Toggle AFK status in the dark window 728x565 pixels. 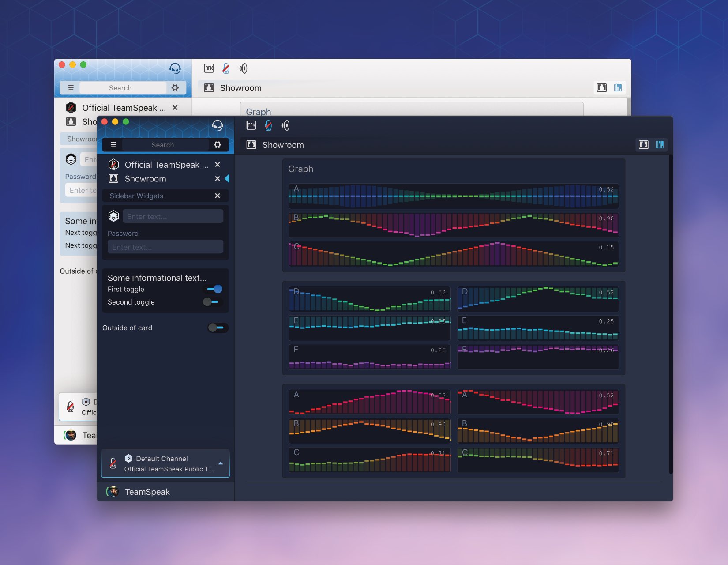click(251, 125)
